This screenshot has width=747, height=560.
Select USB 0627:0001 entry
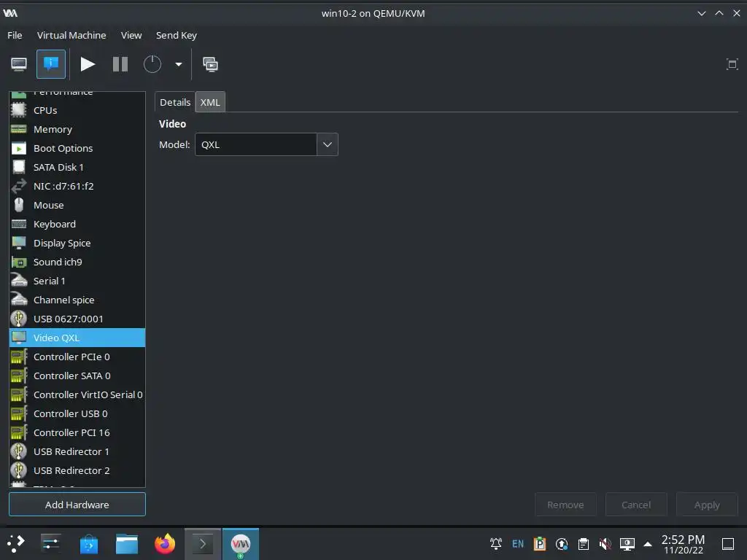[77, 319]
